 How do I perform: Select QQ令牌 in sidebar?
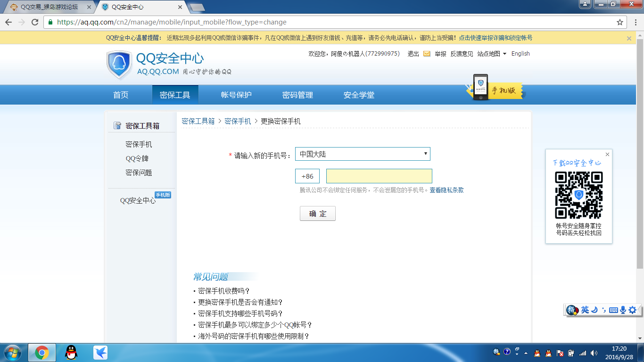coord(137,159)
